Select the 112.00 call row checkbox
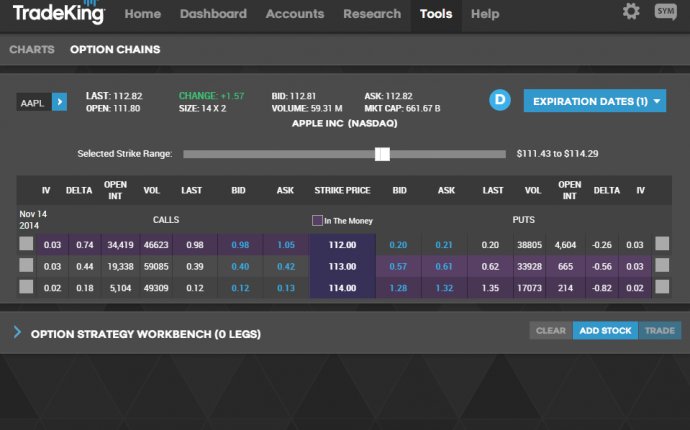The height and width of the screenshot is (430, 690). (x=26, y=244)
